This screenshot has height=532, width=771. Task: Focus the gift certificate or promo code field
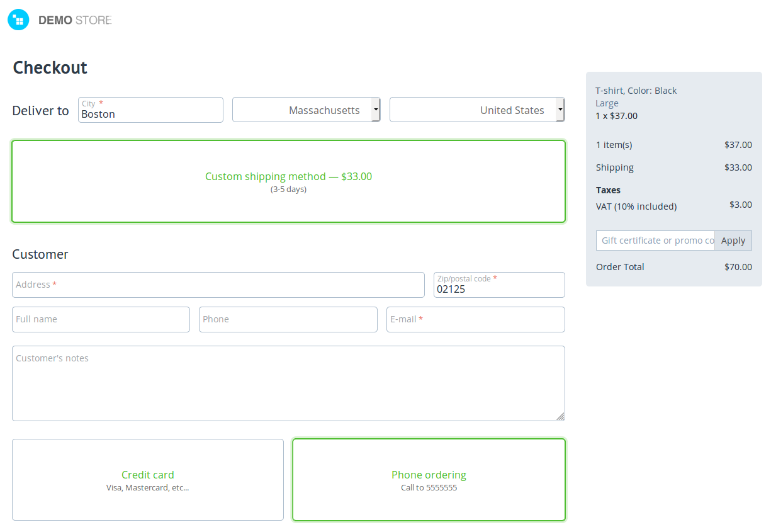click(655, 241)
